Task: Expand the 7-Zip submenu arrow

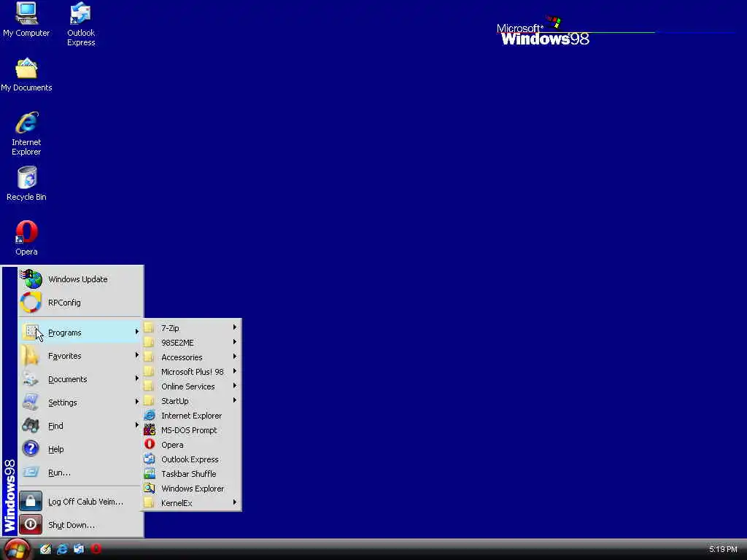Action: [x=235, y=327]
